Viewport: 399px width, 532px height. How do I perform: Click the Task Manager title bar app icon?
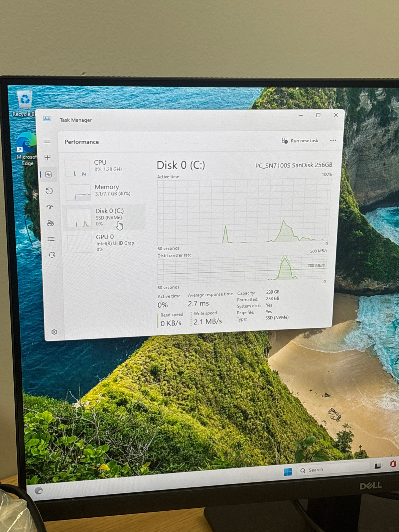pyautogui.click(x=47, y=119)
